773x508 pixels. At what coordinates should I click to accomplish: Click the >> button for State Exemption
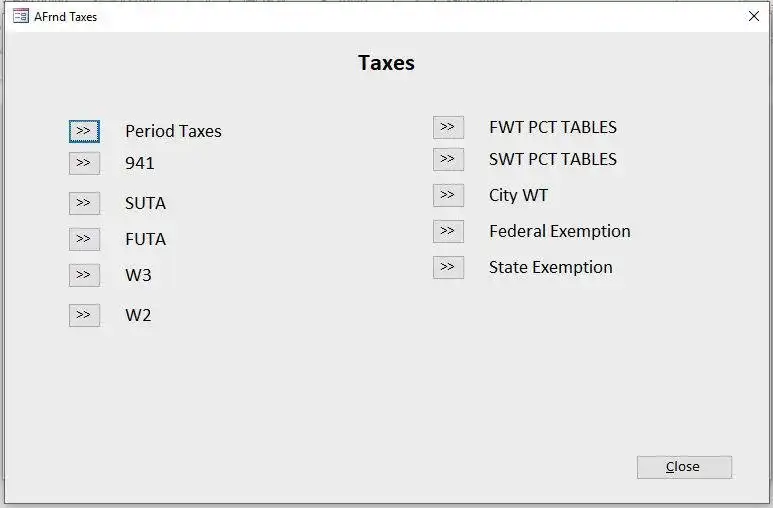tap(448, 267)
